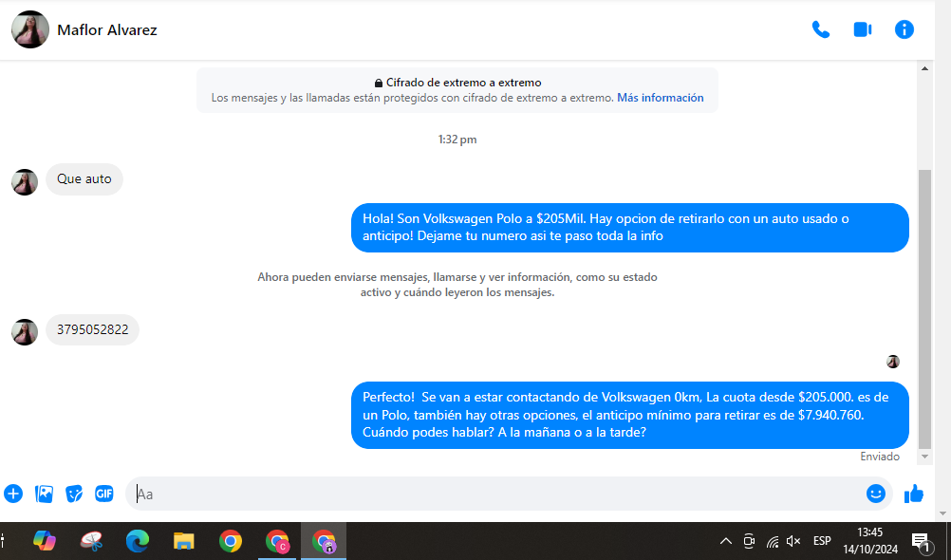951x560 pixels.
Task: Click the chat scrollbar down arrow
Action: (x=926, y=457)
